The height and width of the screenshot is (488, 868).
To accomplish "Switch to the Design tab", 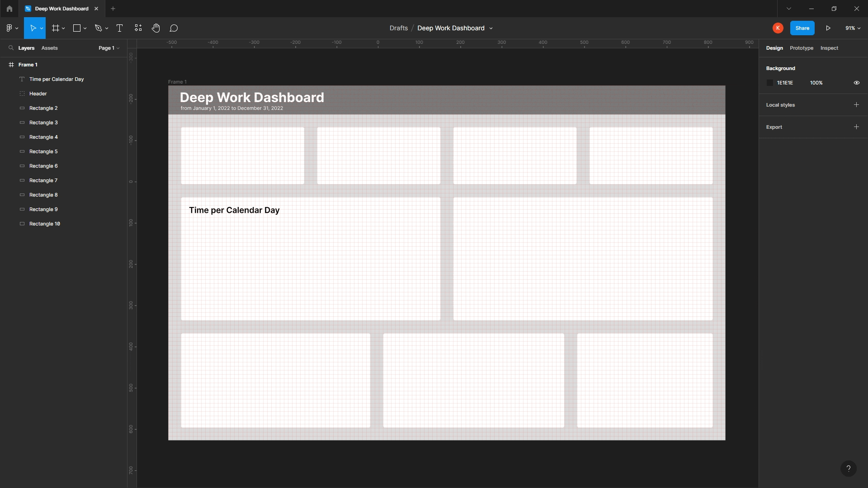I will [774, 48].
